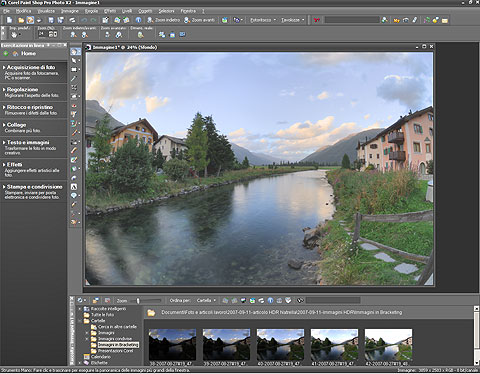Open the Tavolozze dropdown
This screenshot has height=374, width=480.
(293, 20)
